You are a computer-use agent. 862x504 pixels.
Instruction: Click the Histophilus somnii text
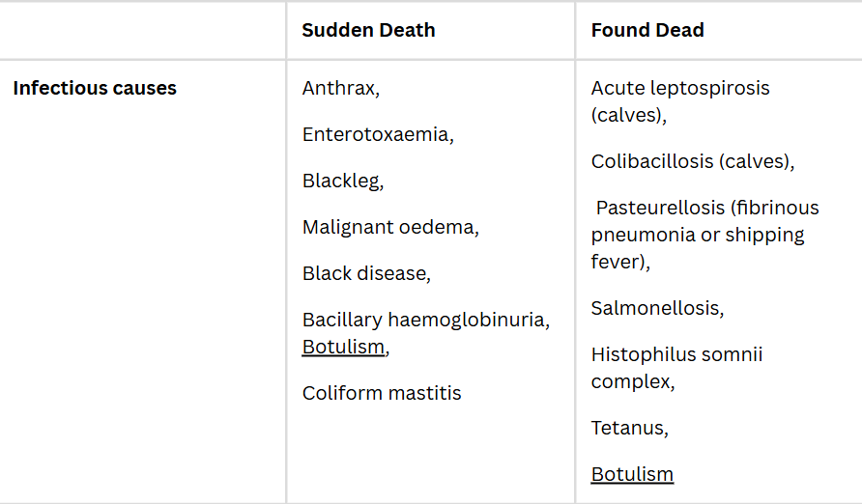[x=676, y=354]
